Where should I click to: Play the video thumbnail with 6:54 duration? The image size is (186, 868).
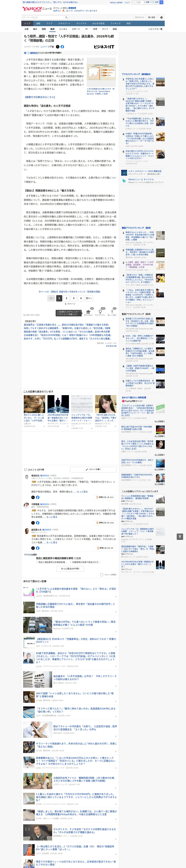click(x=160, y=352)
